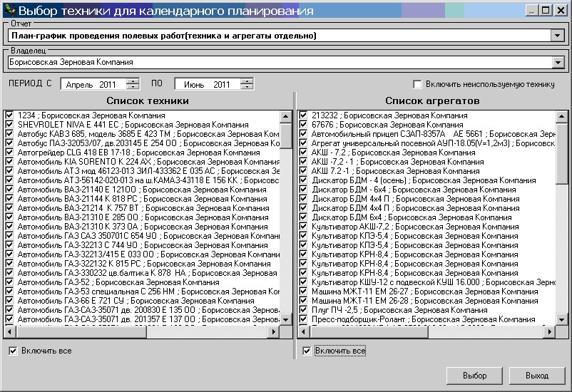The width and height of the screenshot is (572, 392).
Task: Click right arrow of equipment list horizontal scrollbar
Action: click(x=275, y=332)
